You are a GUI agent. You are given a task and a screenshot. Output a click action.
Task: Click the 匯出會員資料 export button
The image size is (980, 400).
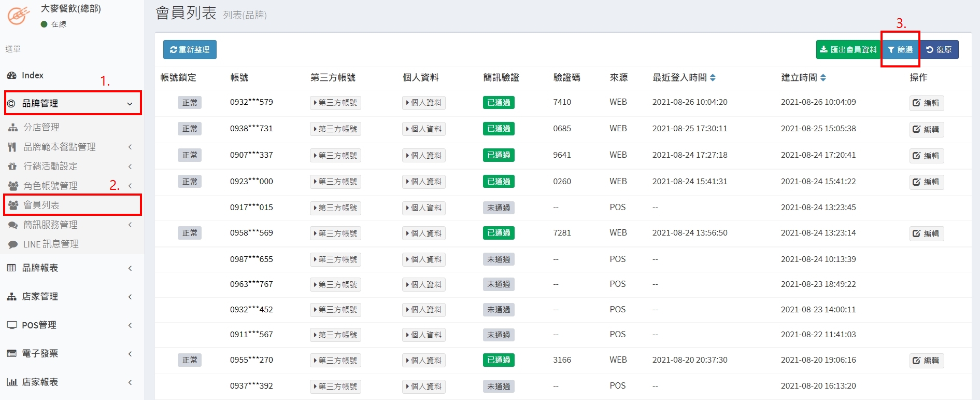pyautogui.click(x=848, y=50)
